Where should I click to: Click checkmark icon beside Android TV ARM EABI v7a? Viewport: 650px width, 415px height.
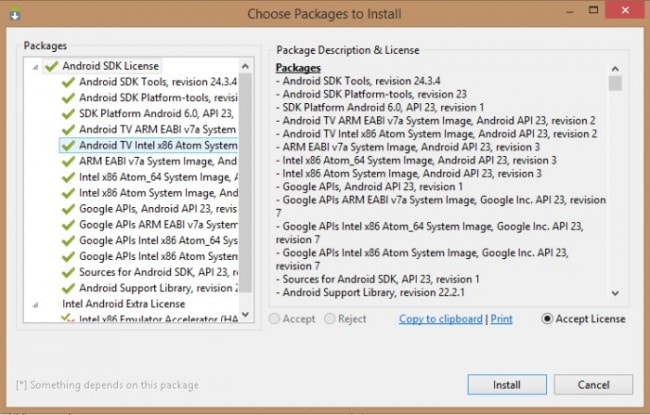(68, 129)
